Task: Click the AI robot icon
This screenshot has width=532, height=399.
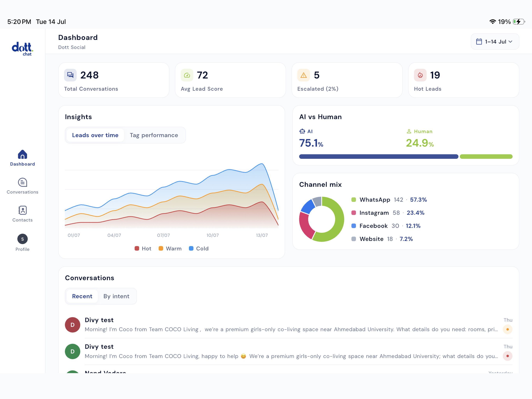Action: (x=302, y=131)
